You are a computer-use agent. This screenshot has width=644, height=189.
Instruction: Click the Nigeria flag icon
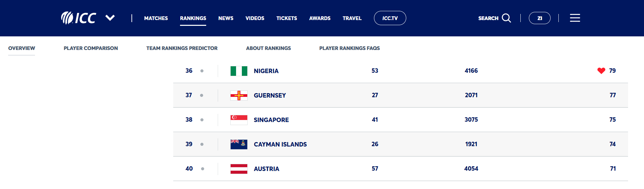pos(239,71)
